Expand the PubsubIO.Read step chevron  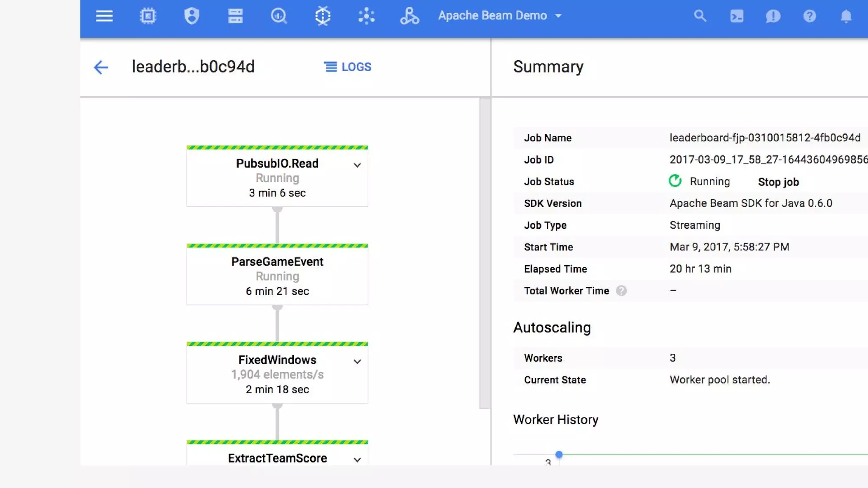coord(357,165)
